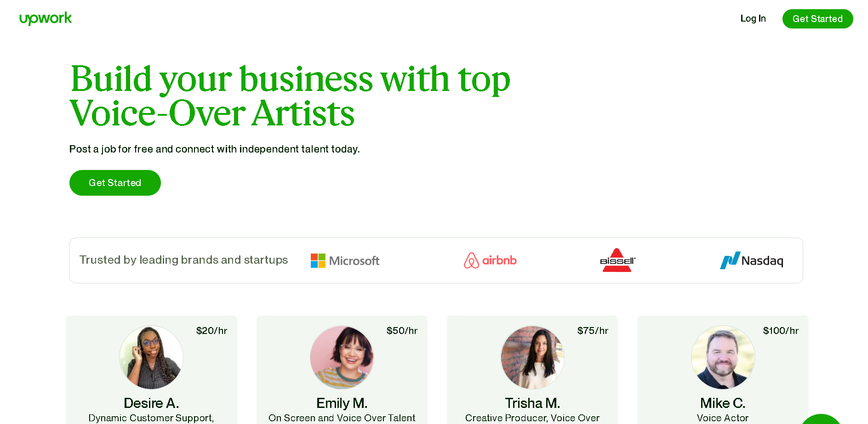868x424 pixels.
Task: Click the Upwork logo
Action: [x=46, y=18]
